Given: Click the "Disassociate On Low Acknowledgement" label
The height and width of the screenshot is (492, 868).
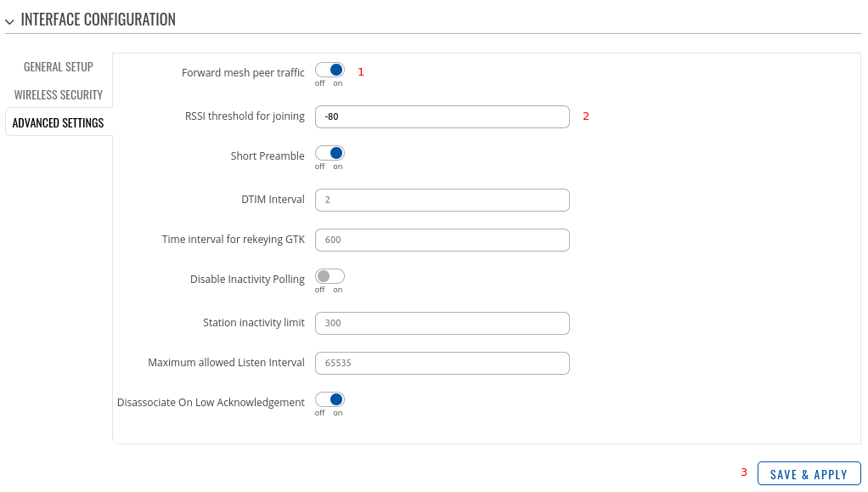Looking at the screenshot, I should click(x=211, y=402).
